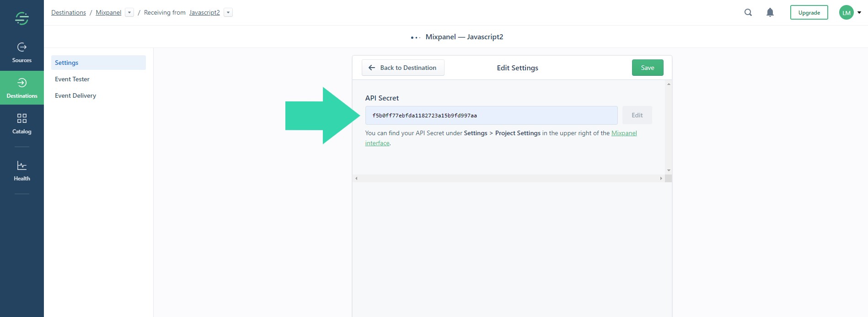This screenshot has width=868, height=317.
Task: Click the scroll down arrow in settings panel
Action: click(x=669, y=170)
